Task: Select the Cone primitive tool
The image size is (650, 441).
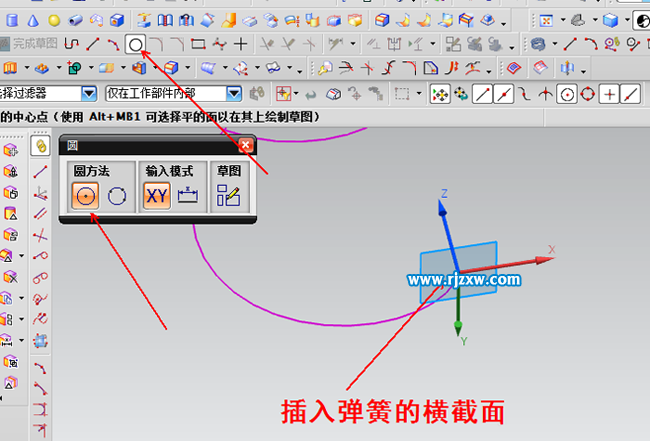Action: coord(33,20)
